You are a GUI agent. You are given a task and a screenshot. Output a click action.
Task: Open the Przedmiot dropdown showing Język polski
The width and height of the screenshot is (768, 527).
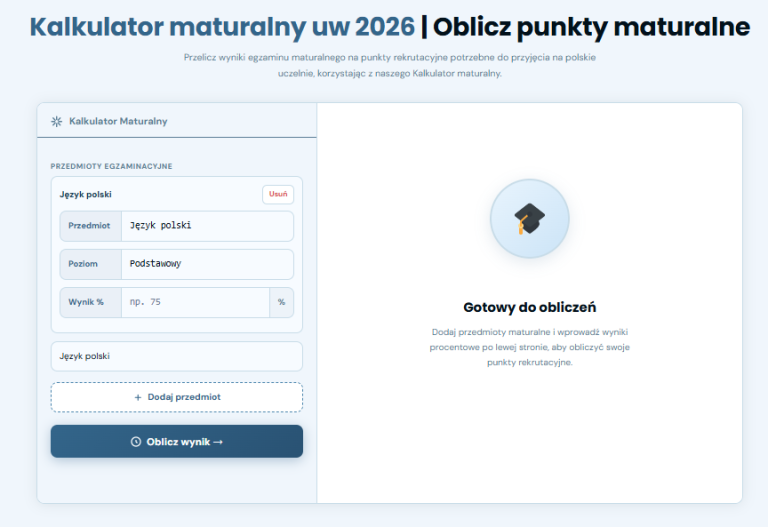click(207, 226)
